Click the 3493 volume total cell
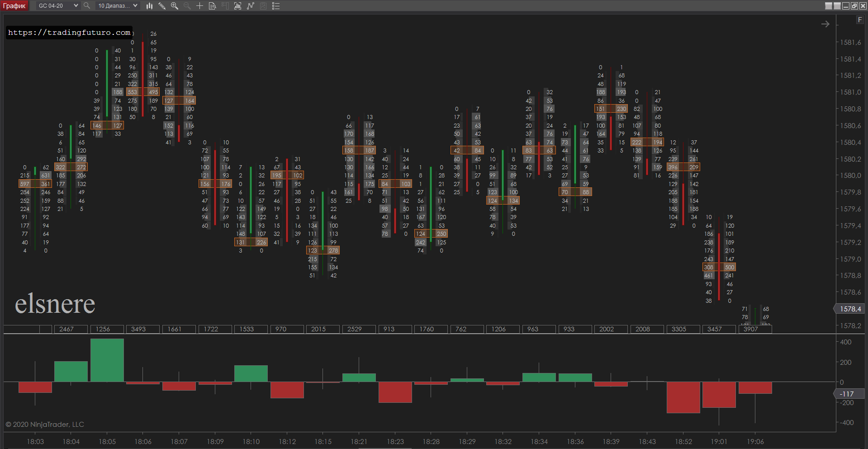Viewport: 868px width, 449px height. (x=138, y=329)
